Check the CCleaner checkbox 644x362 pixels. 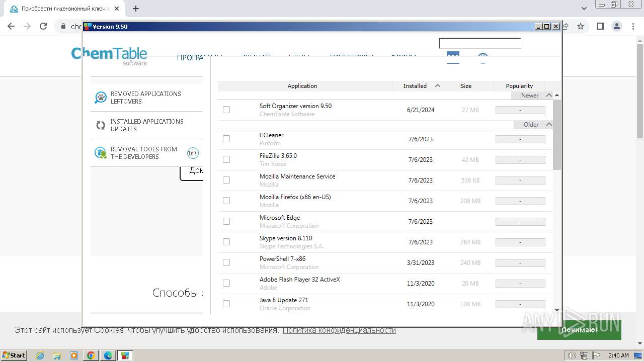(x=226, y=139)
